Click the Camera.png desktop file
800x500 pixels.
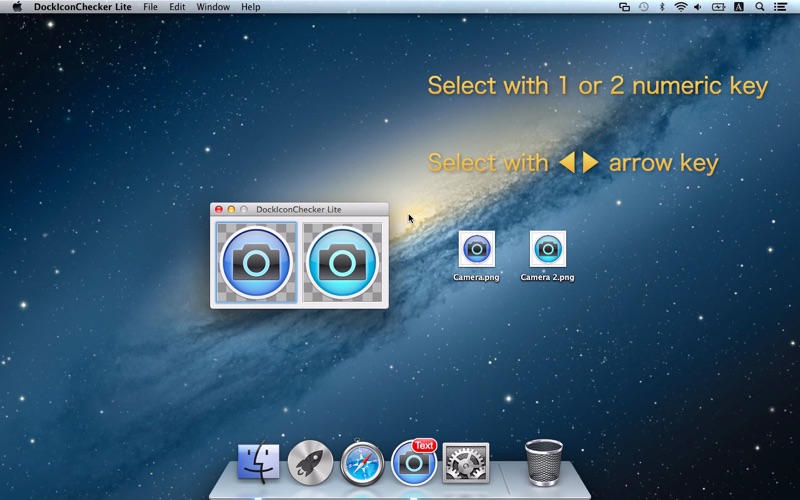tap(477, 250)
